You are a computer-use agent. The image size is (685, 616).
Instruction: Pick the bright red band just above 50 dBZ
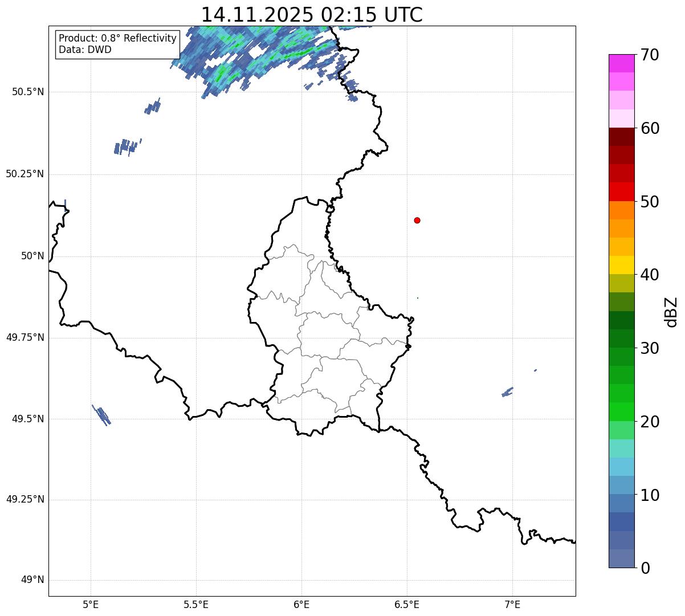(x=621, y=192)
